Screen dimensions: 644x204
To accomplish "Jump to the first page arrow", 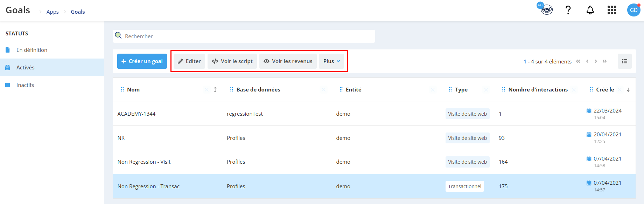I will pyautogui.click(x=578, y=61).
